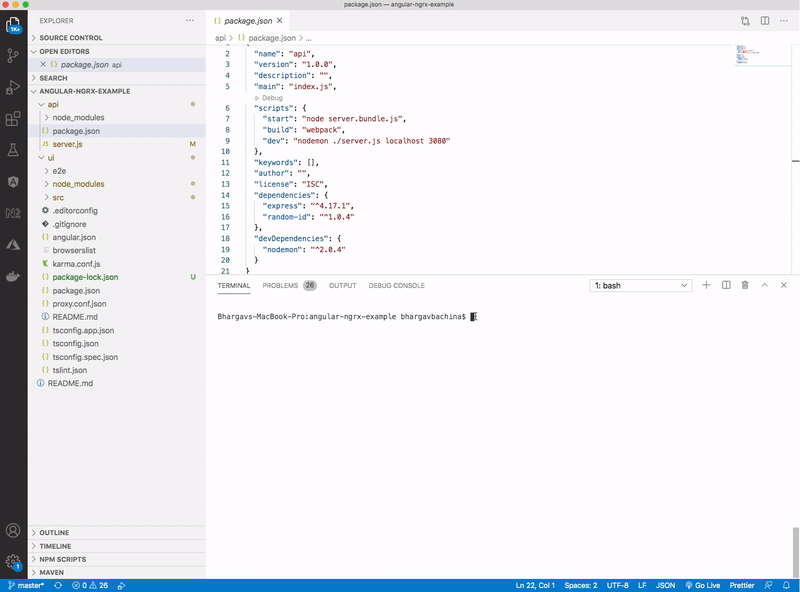Expand the Source Control section

click(x=117, y=38)
